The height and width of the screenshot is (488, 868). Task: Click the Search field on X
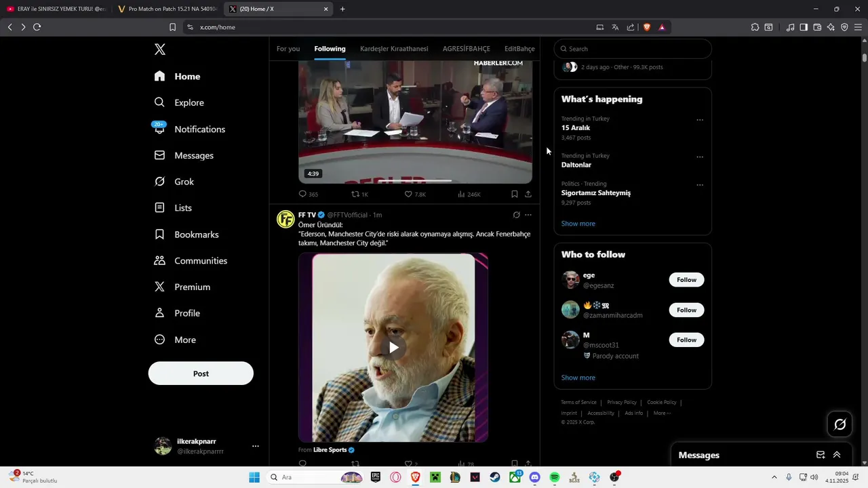pyautogui.click(x=633, y=49)
